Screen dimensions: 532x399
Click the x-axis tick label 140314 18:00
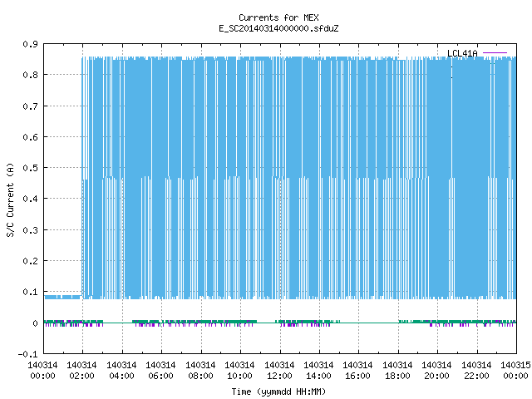coord(397,371)
